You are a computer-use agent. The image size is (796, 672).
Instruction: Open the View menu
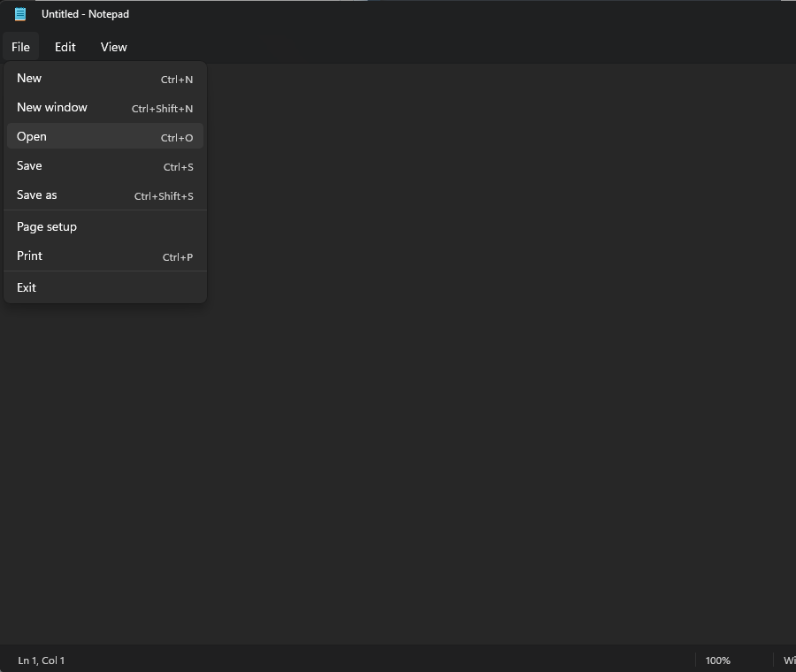(x=114, y=47)
